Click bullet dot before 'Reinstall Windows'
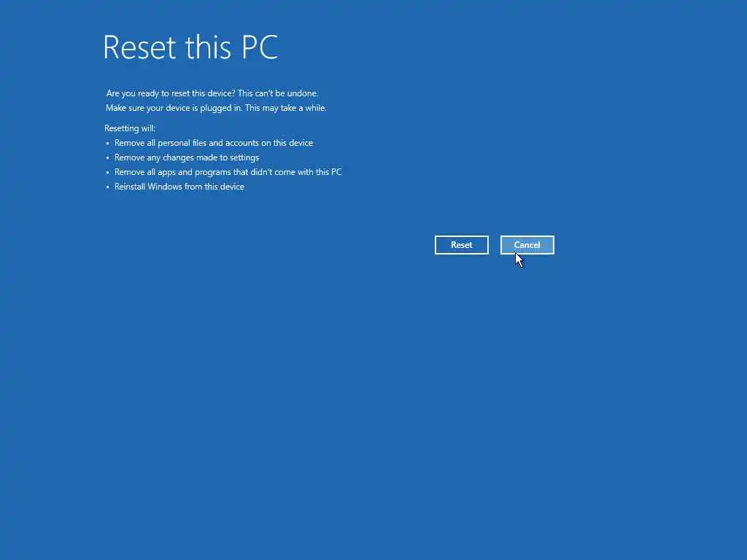747x560 pixels. (108, 187)
